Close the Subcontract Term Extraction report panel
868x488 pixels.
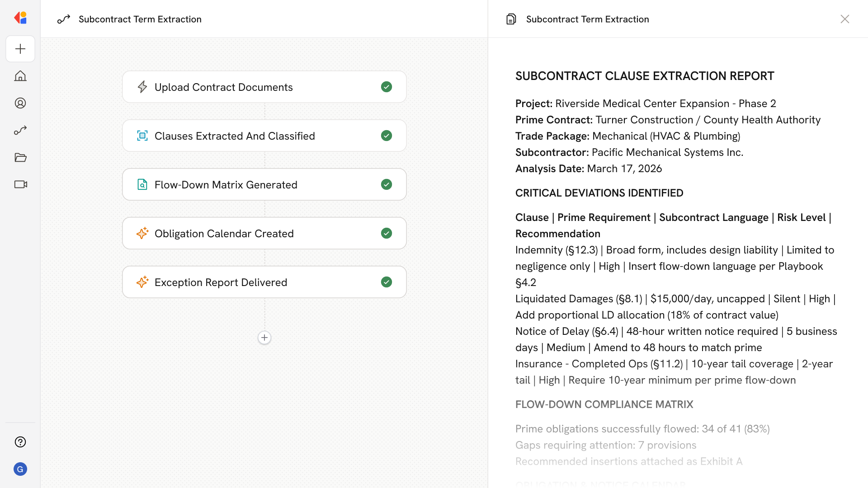[x=844, y=19]
